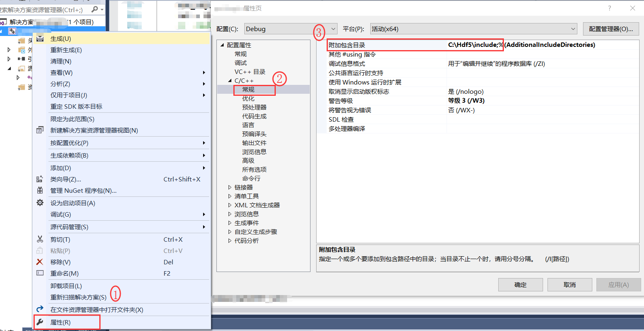Viewport: 644px width, 331px height.
Task: Expand the 浏览信息 node below XML 文档生成器
Action: coord(230,214)
